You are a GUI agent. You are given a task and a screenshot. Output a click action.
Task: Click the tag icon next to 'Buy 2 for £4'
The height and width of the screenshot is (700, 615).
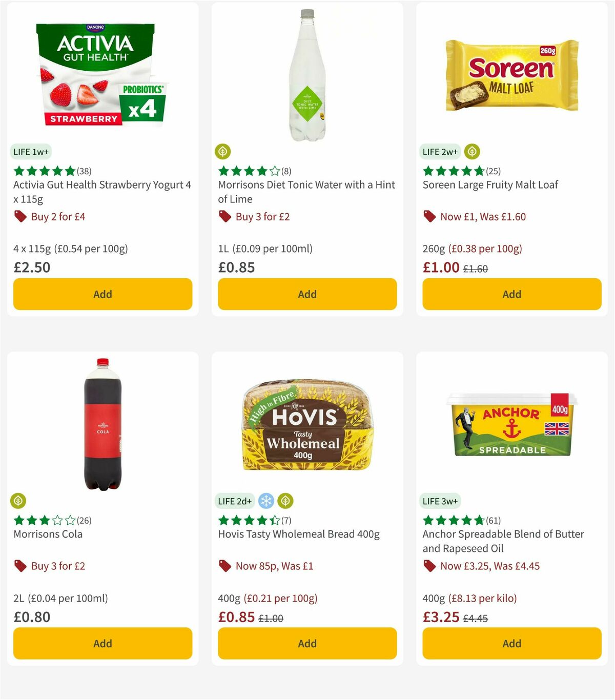pos(20,216)
